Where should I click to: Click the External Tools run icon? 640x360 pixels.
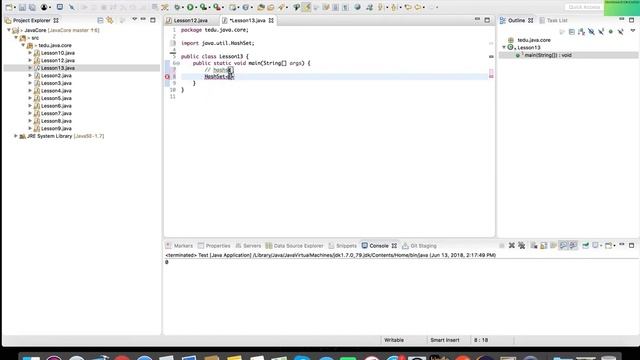(217, 7)
